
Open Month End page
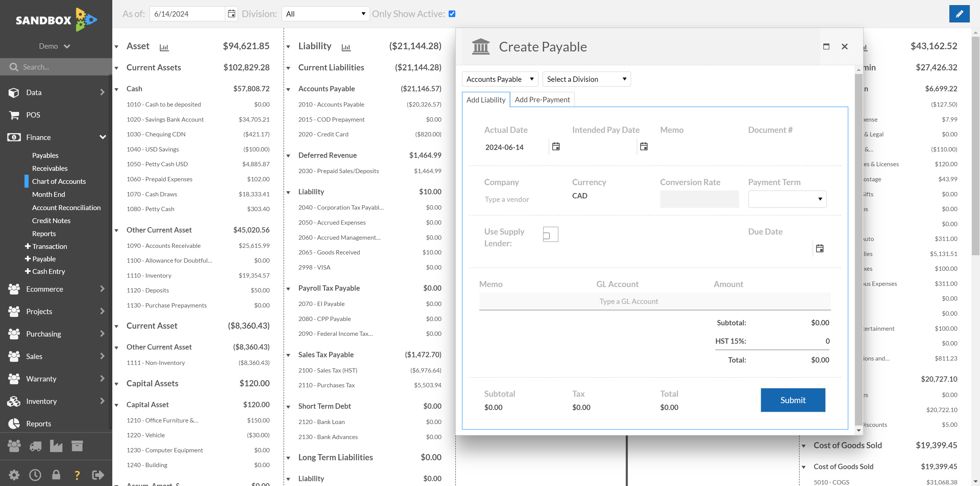[x=49, y=194]
